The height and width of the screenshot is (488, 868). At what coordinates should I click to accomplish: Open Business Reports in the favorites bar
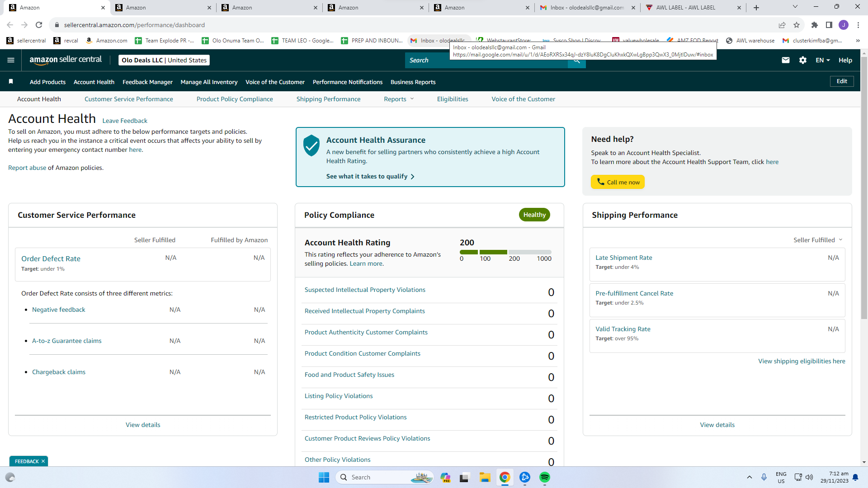[413, 82]
